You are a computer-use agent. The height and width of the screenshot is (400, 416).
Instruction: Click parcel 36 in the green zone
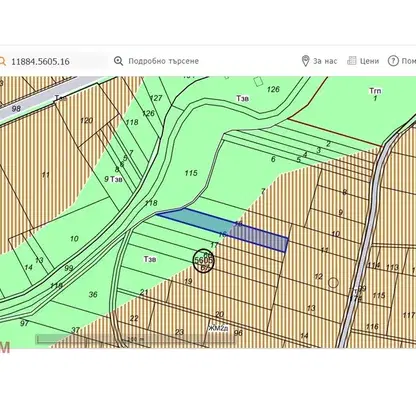click(93, 295)
